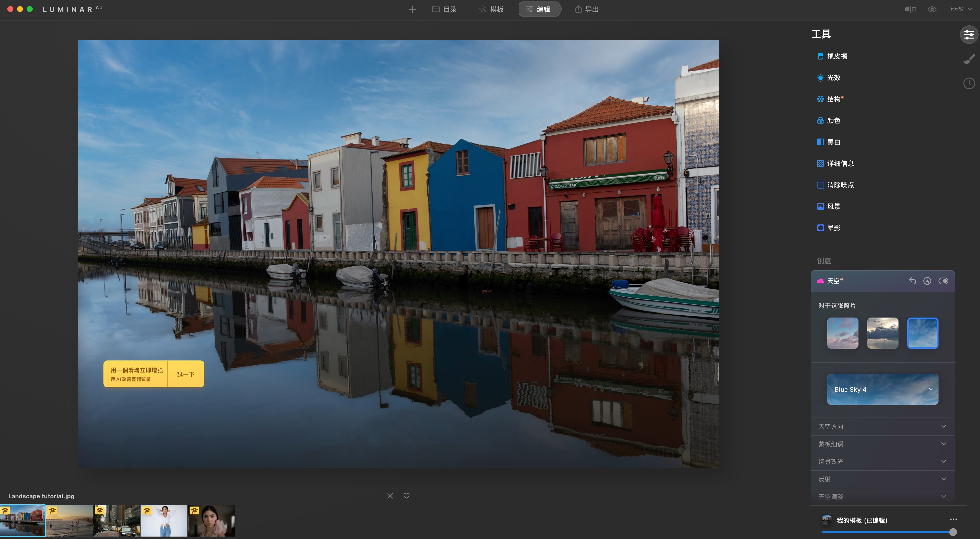
Task: Click the 用一個滑塊立即增強 tip banner
Action: (x=136, y=374)
